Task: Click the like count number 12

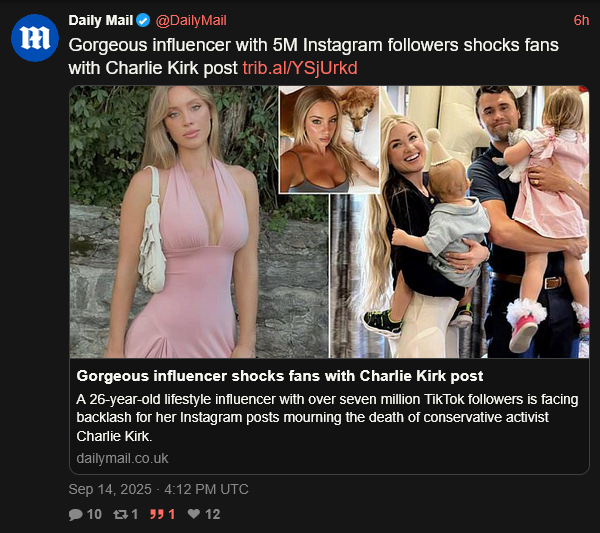Action: coord(213,514)
